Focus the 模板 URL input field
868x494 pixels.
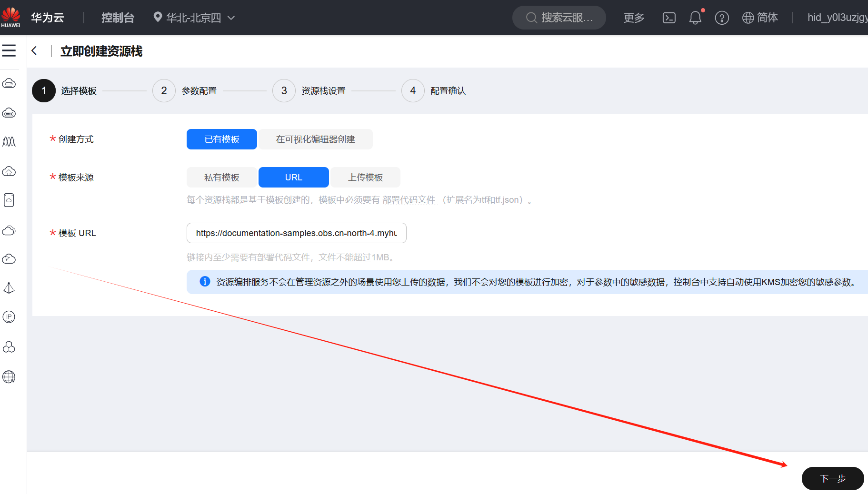[297, 233]
